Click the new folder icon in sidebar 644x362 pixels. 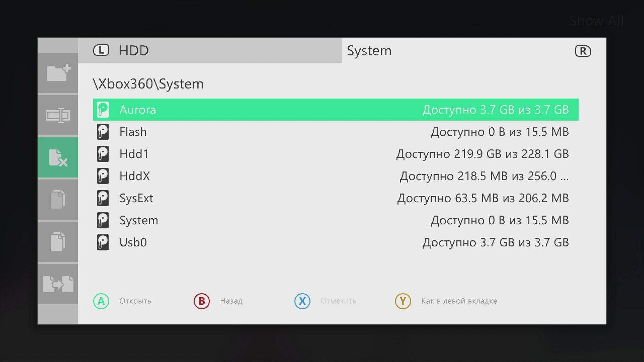tap(58, 73)
